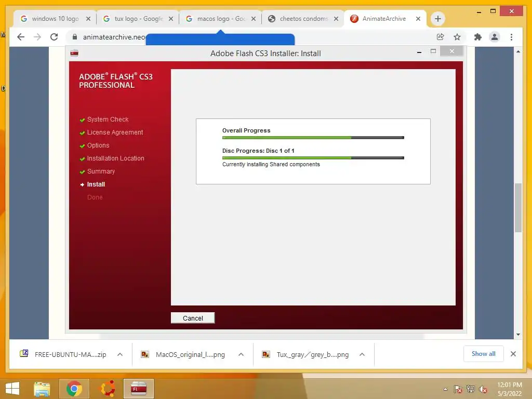Click the Overall Progress bar
The width and height of the screenshot is (532, 399).
click(x=313, y=138)
